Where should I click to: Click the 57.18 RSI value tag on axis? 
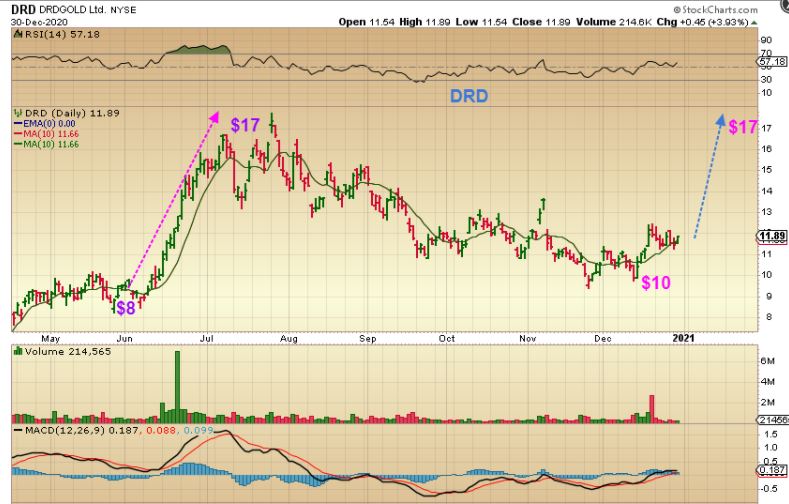coord(772,62)
